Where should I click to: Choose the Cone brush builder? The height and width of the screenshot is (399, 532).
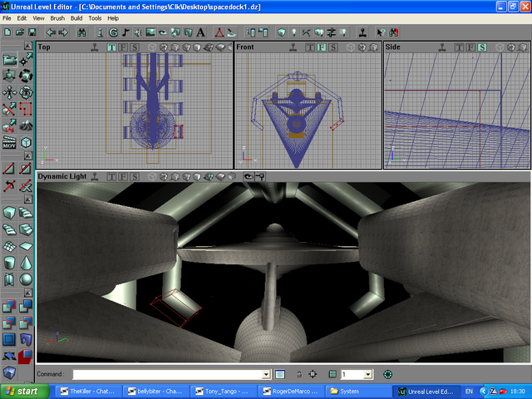click(x=26, y=263)
